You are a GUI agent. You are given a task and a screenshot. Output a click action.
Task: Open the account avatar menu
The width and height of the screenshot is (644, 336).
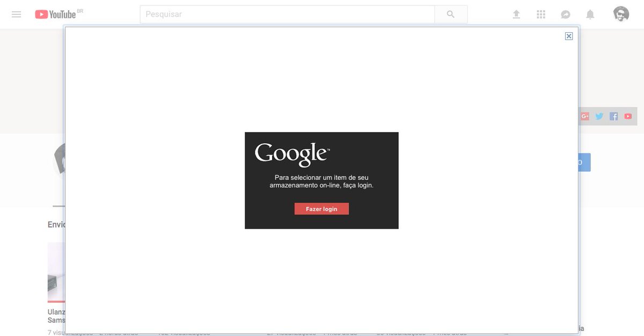point(621,14)
